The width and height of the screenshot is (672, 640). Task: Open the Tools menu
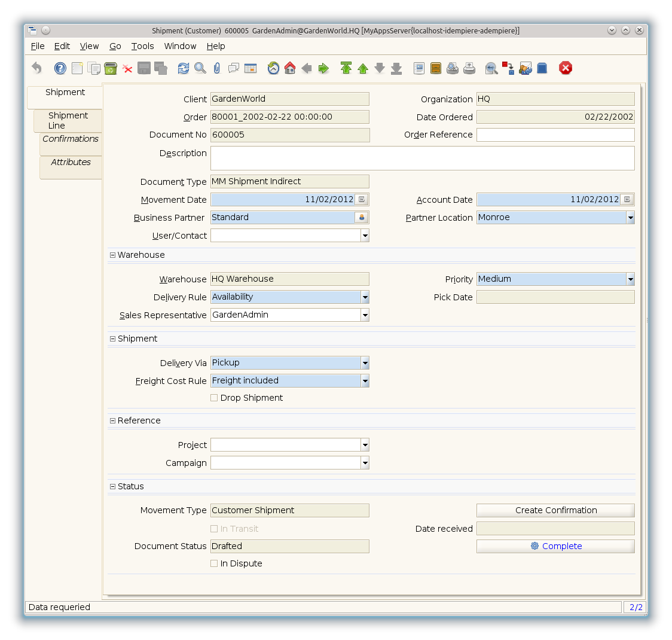[x=142, y=46]
